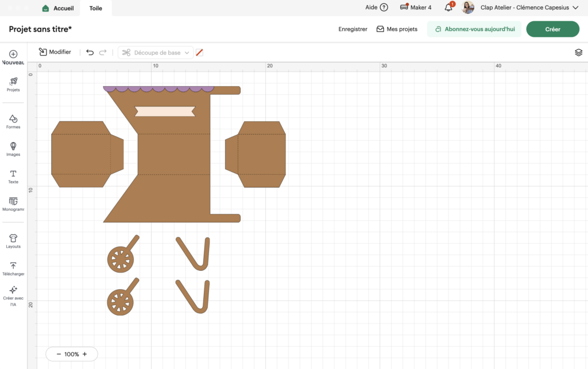Click the Télécharger upload icon

13,266
